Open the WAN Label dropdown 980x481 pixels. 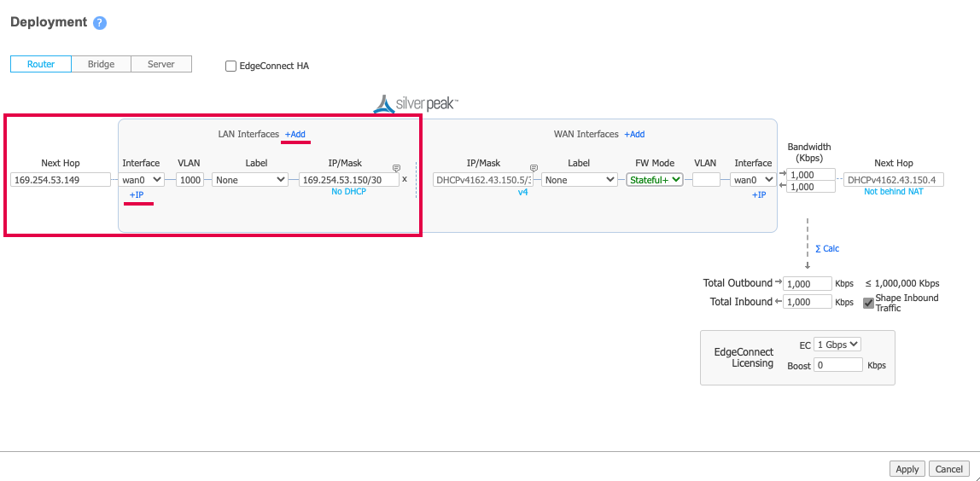tap(580, 180)
